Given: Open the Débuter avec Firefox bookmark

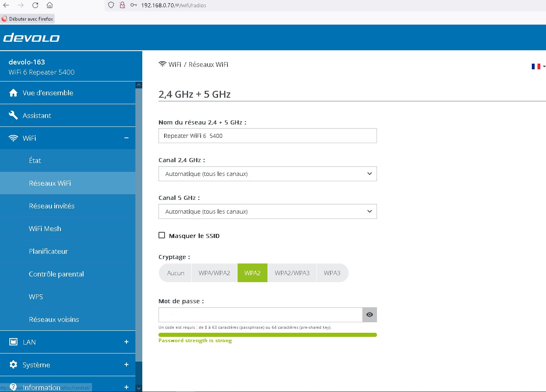Looking at the screenshot, I should (x=27, y=19).
